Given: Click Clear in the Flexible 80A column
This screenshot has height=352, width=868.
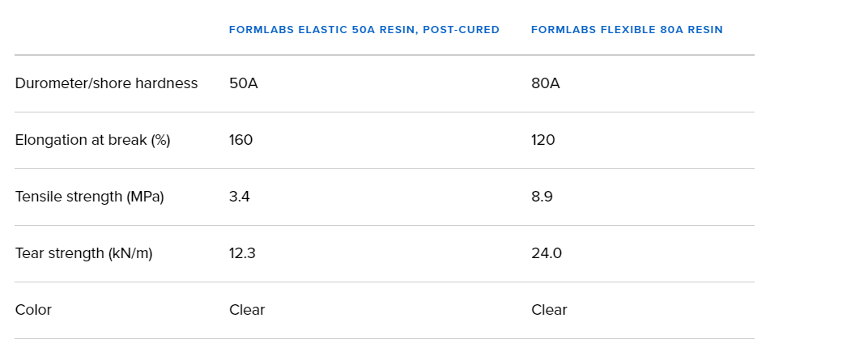Looking at the screenshot, I should point(549,310).
